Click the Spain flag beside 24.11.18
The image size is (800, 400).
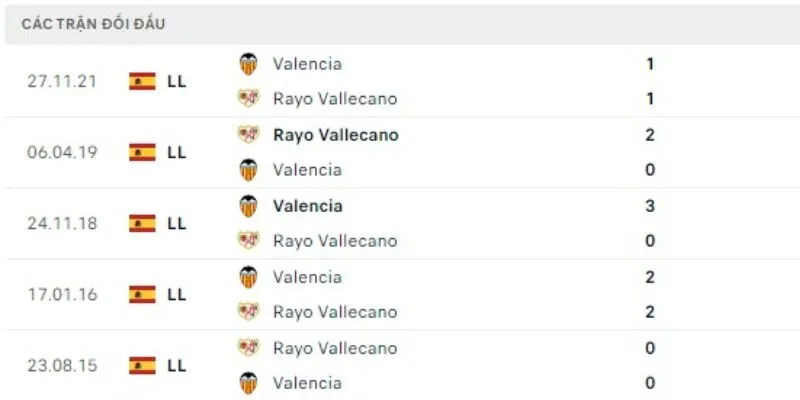click(x=142, y=223)
